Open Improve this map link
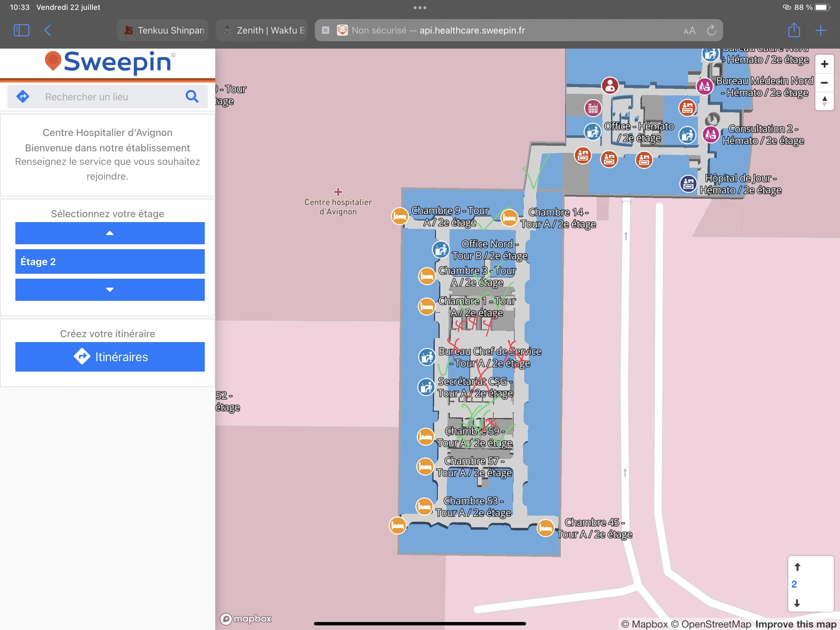This screenshot has height=630, width=840. [x=795, y=624]
